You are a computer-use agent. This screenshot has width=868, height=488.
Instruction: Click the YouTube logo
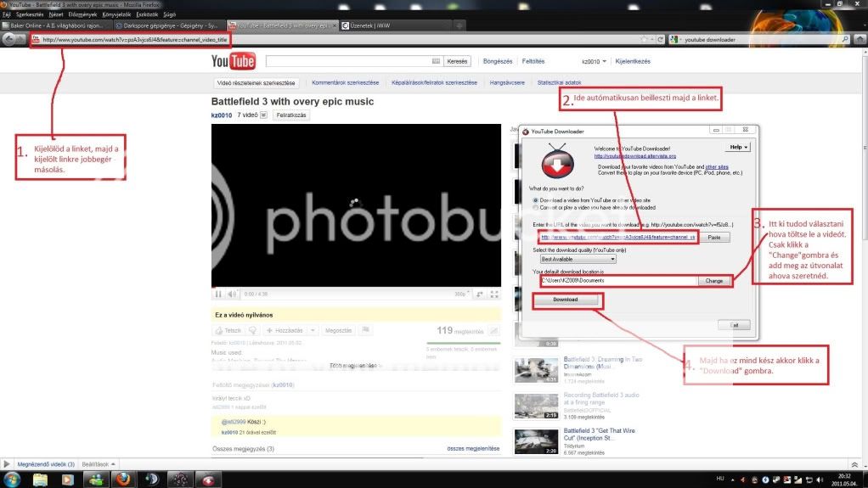click(234, 62)
